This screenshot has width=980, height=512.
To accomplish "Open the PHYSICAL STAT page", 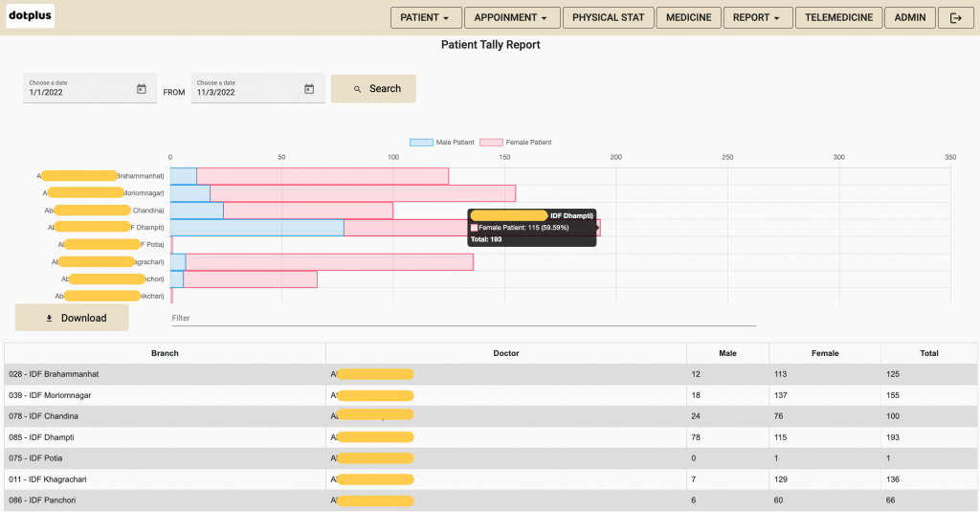I will coord(609,18).
